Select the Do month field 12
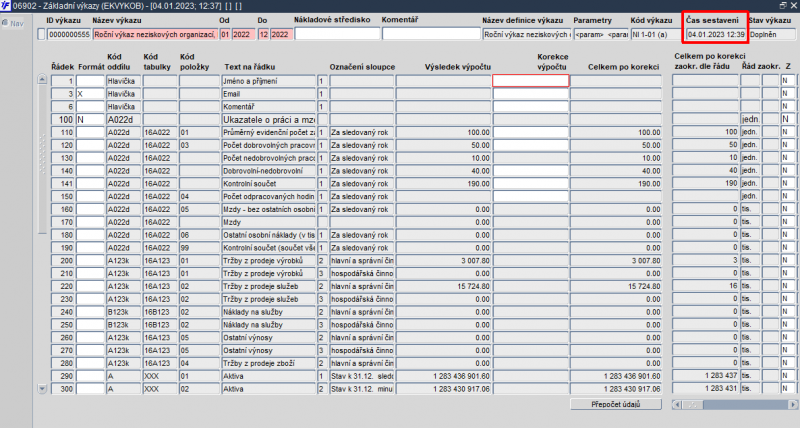 tap(263, 35)
